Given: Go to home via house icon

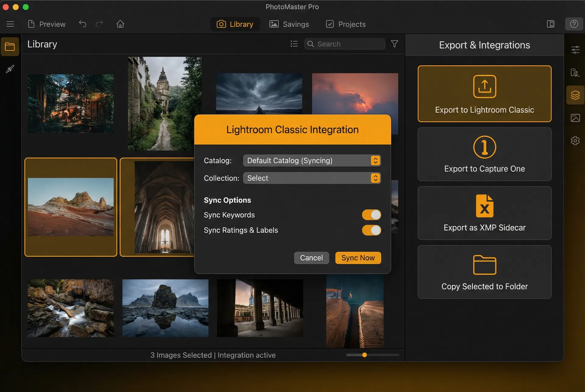Looking at the screenshot, I should pyautogui.click(x=120, y=24).
